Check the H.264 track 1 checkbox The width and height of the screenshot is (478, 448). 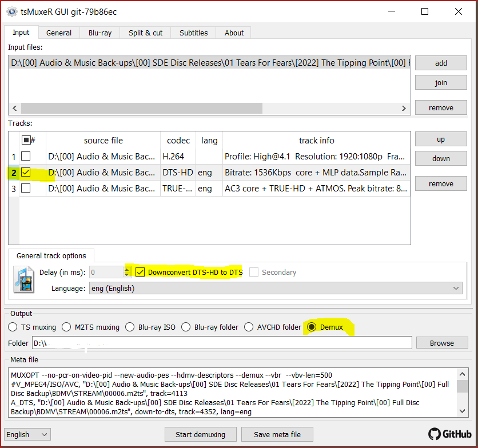pos(26,157)
